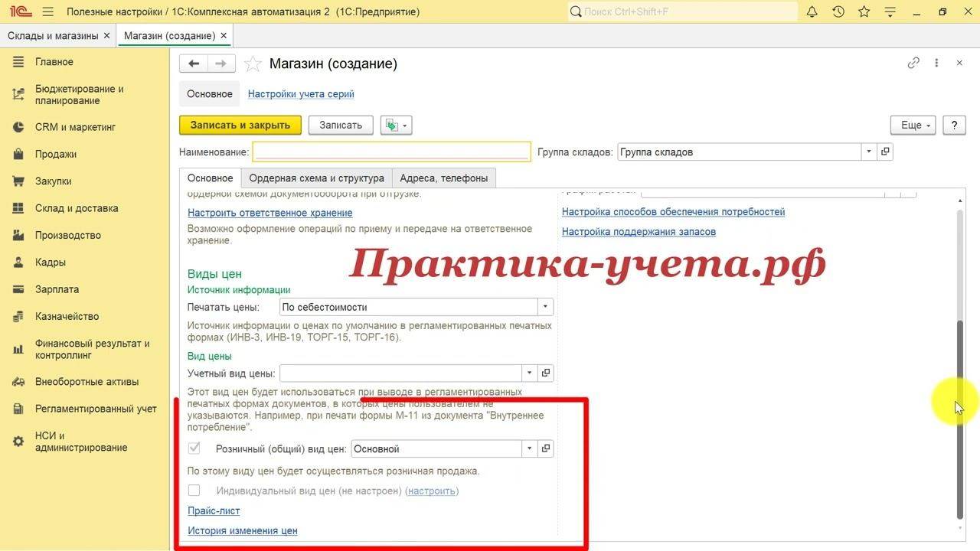Expand create-based-on dropdown arrow

click(406, 125)
